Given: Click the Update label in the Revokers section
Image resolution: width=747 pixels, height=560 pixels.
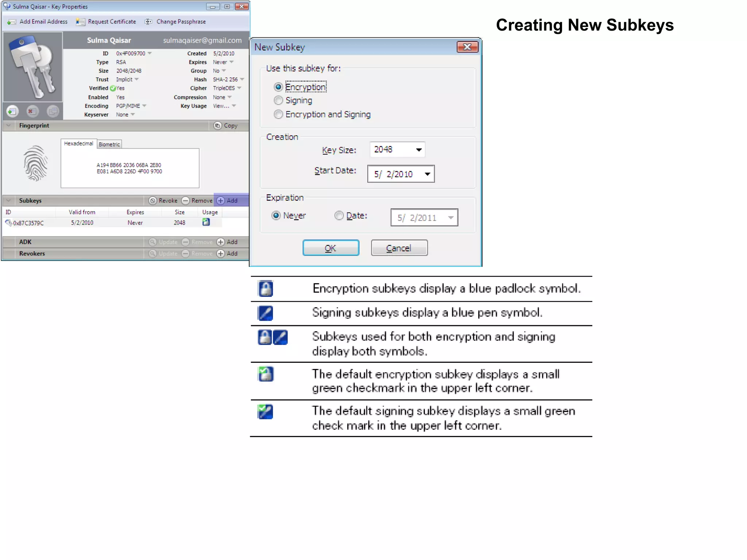Looking at the screenshot, I should coord(168,253).
